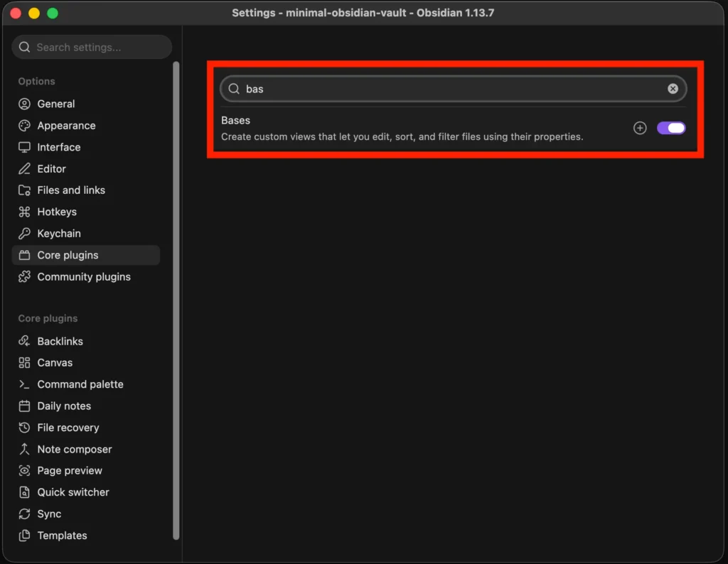Click into the plugin filter field containing 'bas'
This screenshot has height=564, width=728.
click(453, 89)
